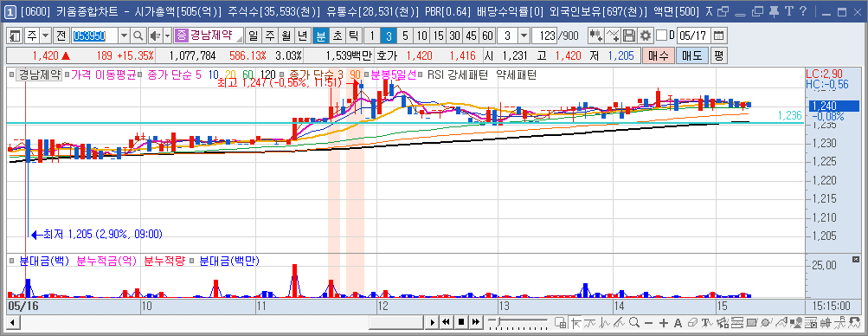868x336 pixels.
Task: Toggle the 경남제약 legend checkbox
Action: [x=10, y=74]
